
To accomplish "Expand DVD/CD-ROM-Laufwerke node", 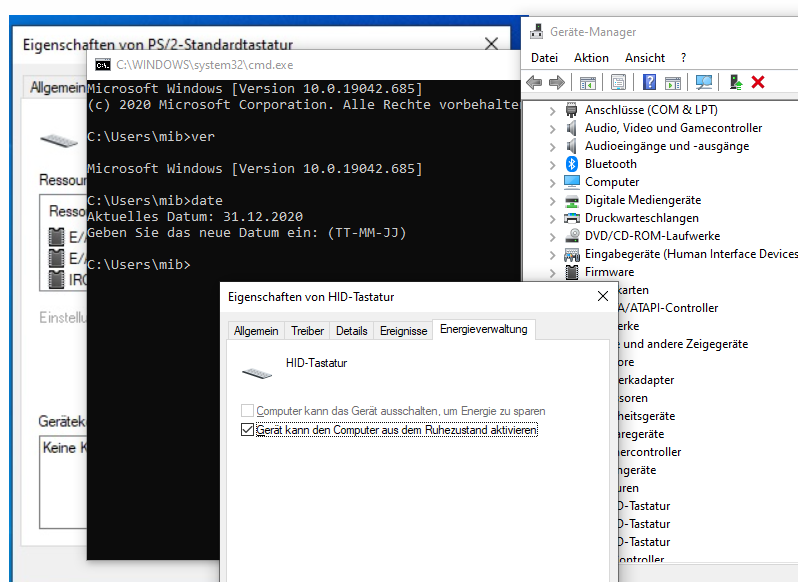I will [x=553, y=237].
